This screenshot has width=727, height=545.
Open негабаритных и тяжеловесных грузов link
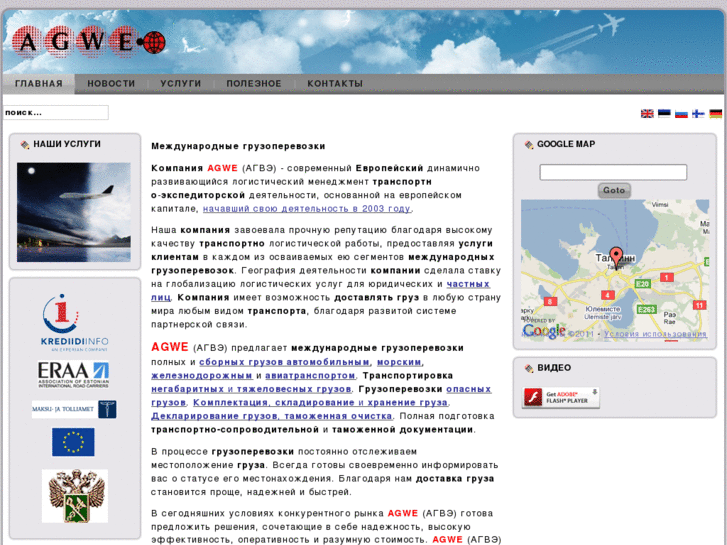(x=251, y=389)
